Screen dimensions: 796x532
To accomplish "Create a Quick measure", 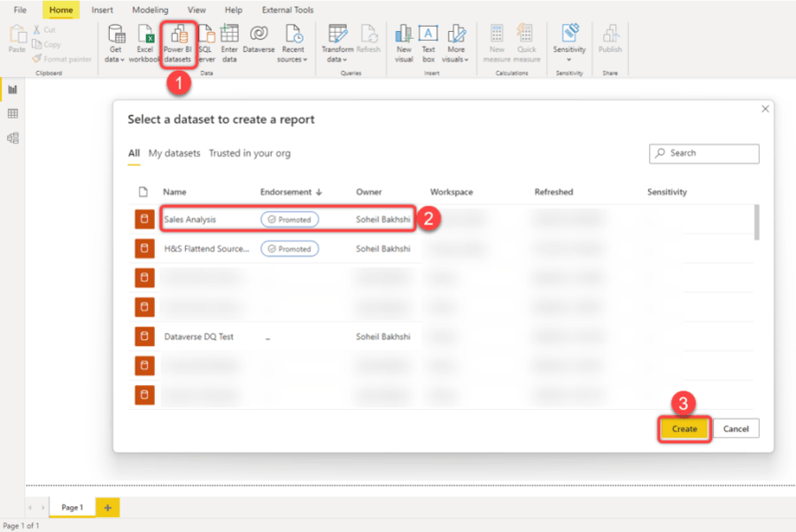I will pos(527,43).
